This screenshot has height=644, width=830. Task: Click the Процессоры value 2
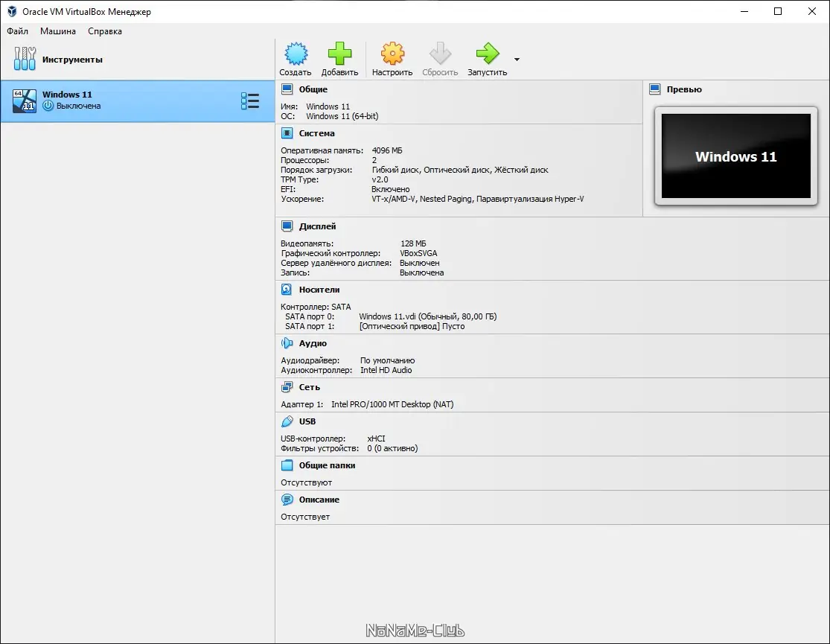[x=374, y=160]
